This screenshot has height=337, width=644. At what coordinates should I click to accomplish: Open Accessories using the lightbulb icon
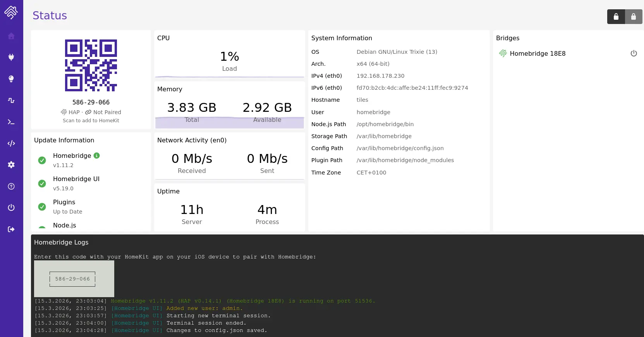tap(11, 79)
